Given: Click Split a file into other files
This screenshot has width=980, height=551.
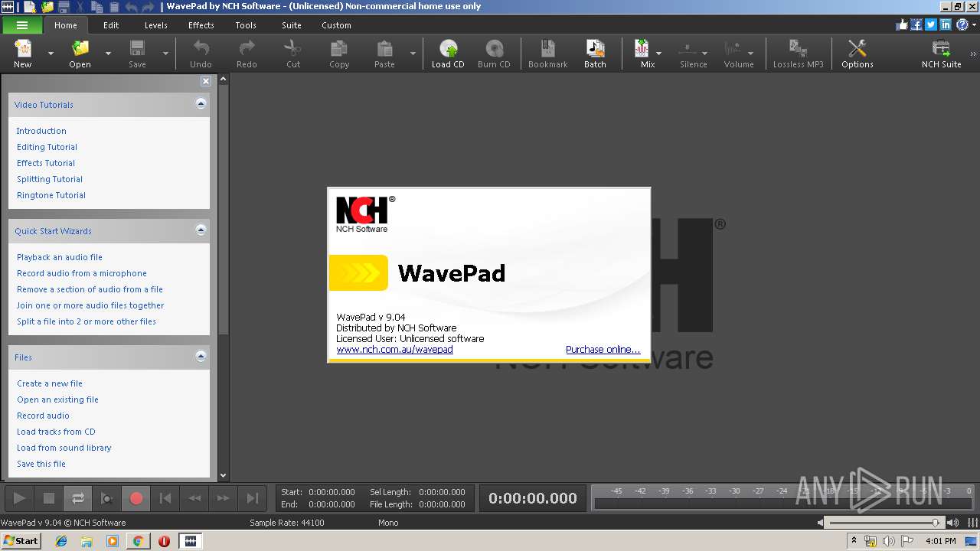Looking at the screenshot, I should pos(87,321).
